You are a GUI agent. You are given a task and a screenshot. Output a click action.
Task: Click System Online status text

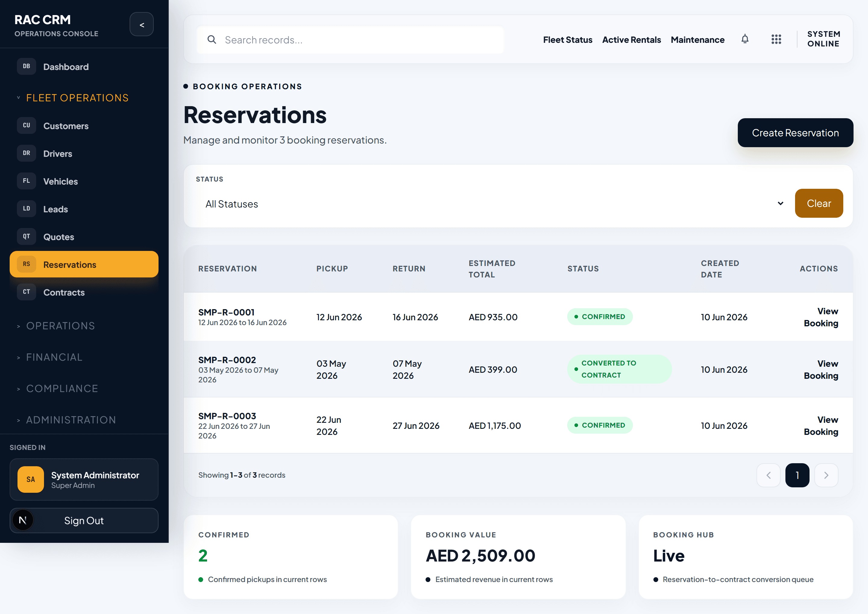824,39
